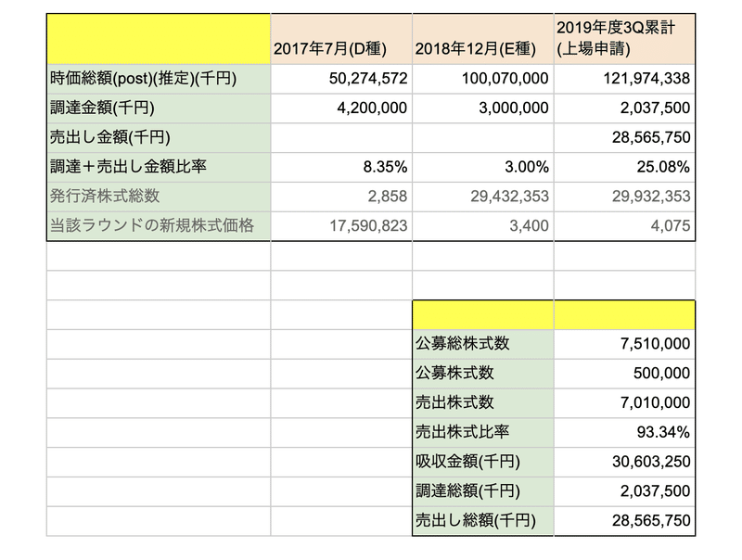Click the 公募株式数 label cell
The width and height of the screenshot is (742, 560).
coord(482,374)
